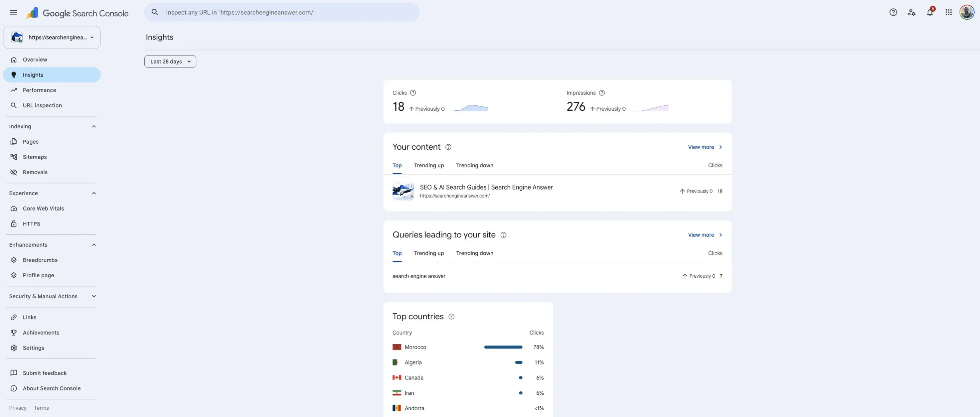Click the 'search engine answer' query row
Viewport: 980px width, 417px height.
point(557,276)
